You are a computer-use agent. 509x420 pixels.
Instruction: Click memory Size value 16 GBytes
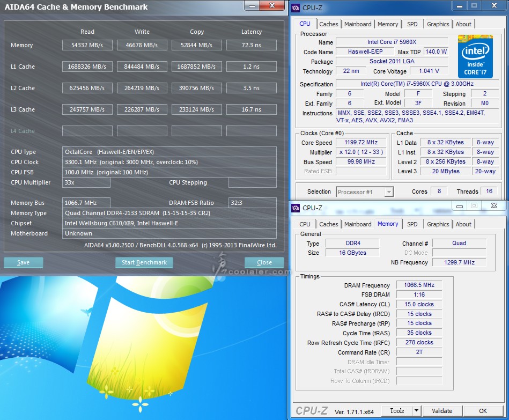pyautogui.click(x=352, y=253)
